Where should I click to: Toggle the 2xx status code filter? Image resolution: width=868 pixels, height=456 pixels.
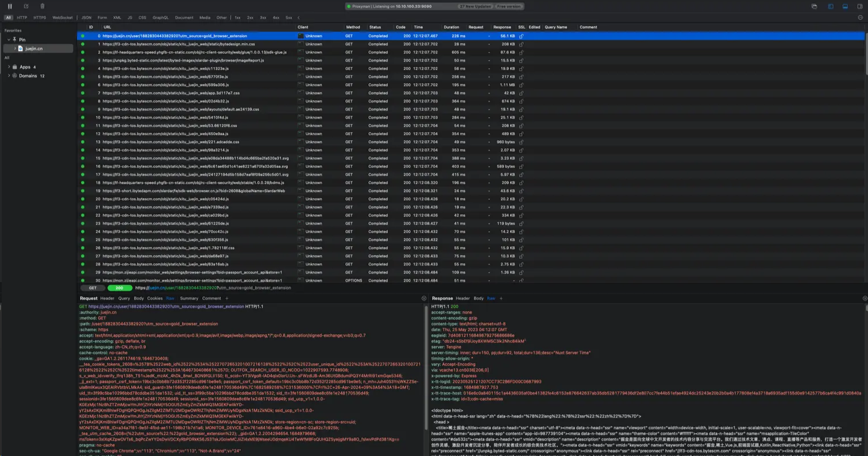tap(250, 18)
